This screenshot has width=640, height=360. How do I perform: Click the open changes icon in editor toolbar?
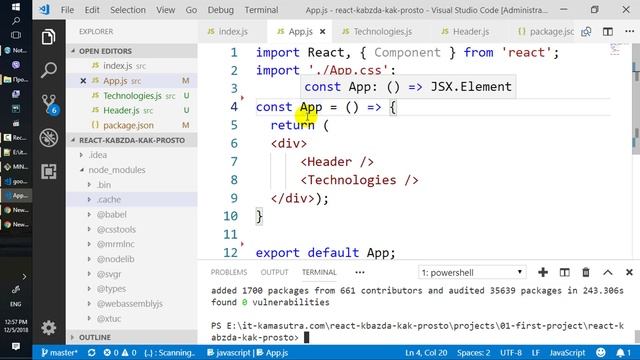[x=586, y=31]
